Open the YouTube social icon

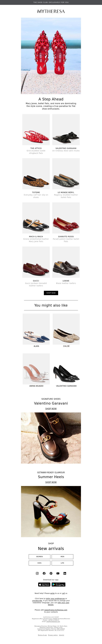coord(58,573)
